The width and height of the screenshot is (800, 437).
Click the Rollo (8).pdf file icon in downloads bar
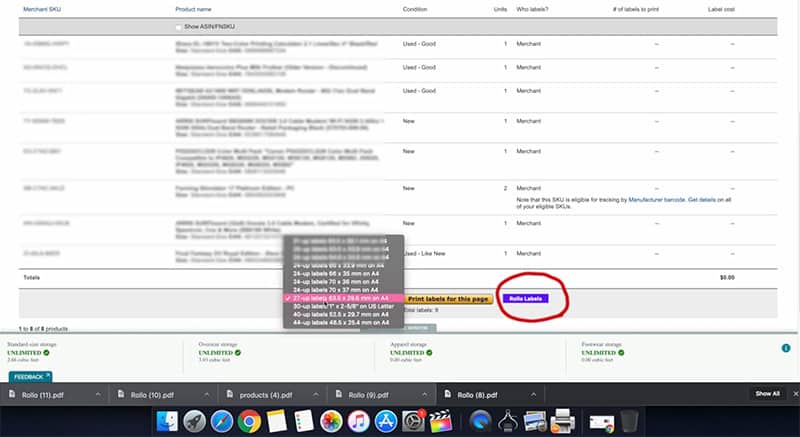[448, 395]
